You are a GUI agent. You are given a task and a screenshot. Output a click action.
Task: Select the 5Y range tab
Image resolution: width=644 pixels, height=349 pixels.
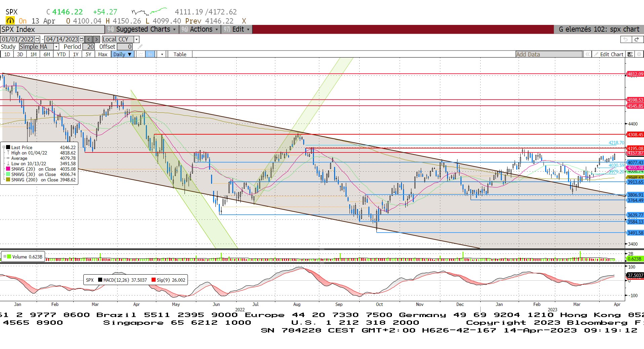pos(88,54)
